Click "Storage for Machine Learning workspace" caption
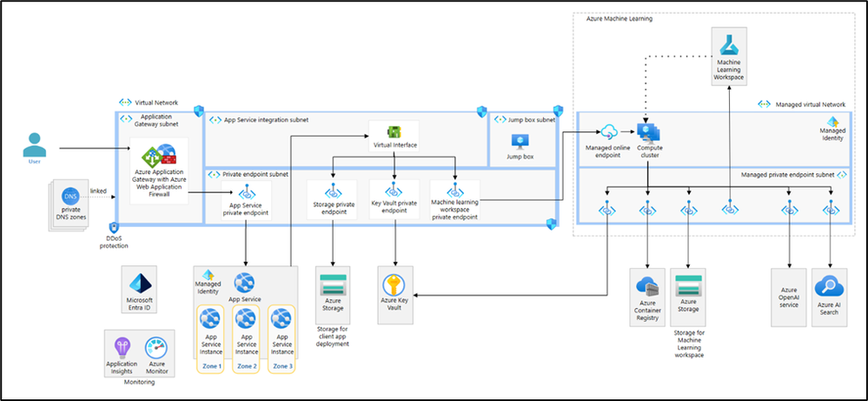868x401 pixels. [688, 344]
